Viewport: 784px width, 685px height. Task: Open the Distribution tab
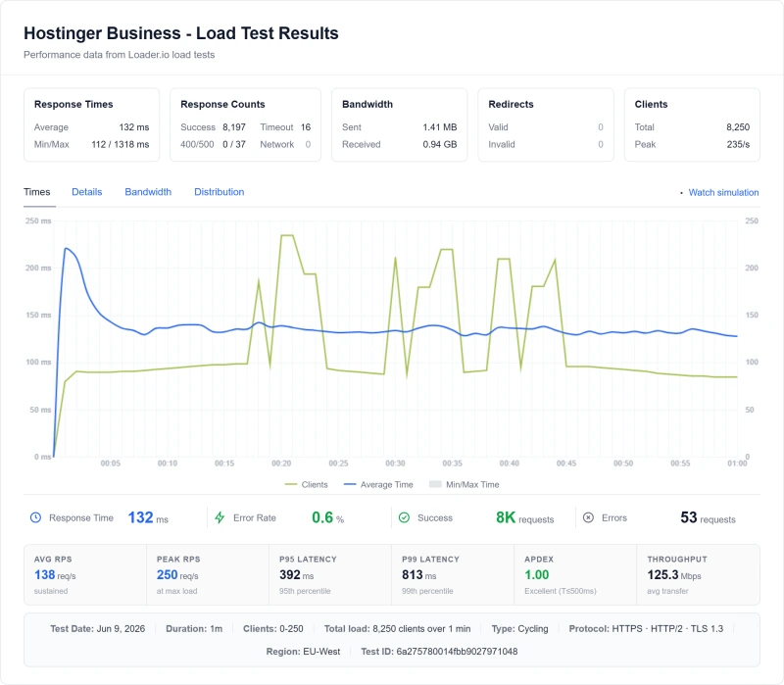click(219, 192)
